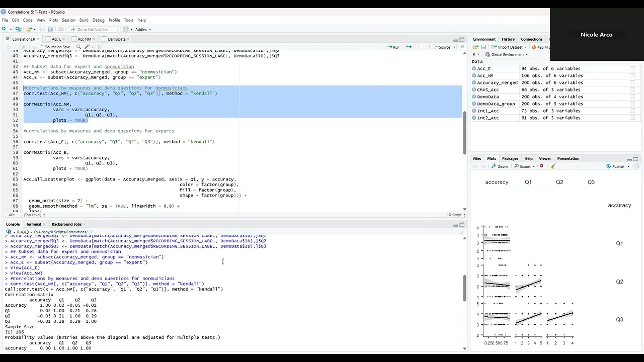Image resolution: width=644 pixels, height=362 pixels.
Task: Click the Publish button
Action: tap(615, 166)
